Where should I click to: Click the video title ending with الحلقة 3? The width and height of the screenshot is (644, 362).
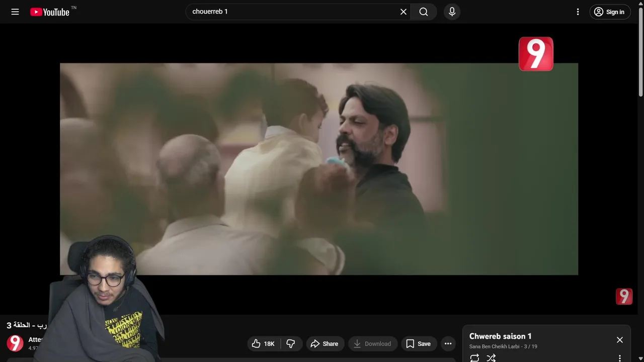(26, 325)
